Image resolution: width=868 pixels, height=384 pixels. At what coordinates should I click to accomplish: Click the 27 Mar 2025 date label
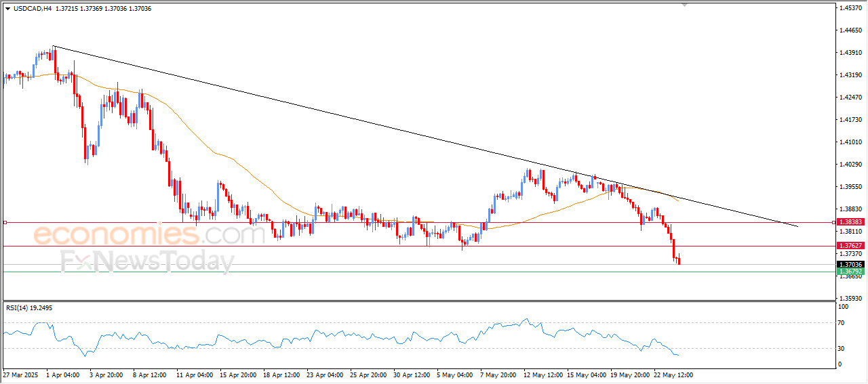(19, 374)
